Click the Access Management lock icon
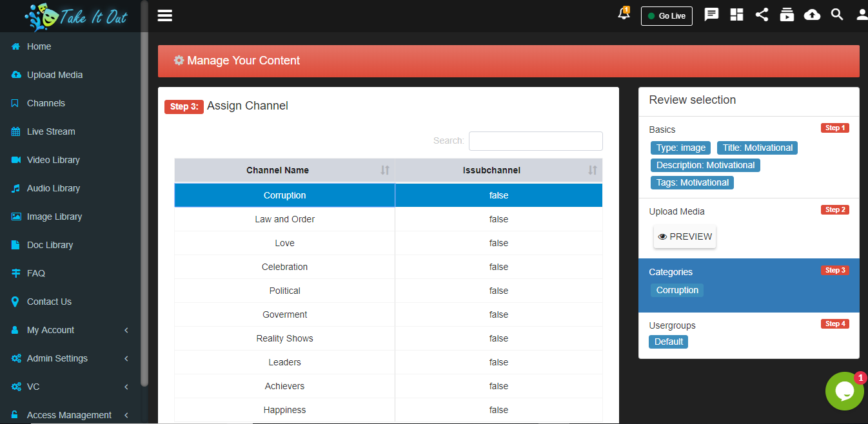Image resolution: width=868 pixels, height=424 pixels. click(x=15, y=415)
